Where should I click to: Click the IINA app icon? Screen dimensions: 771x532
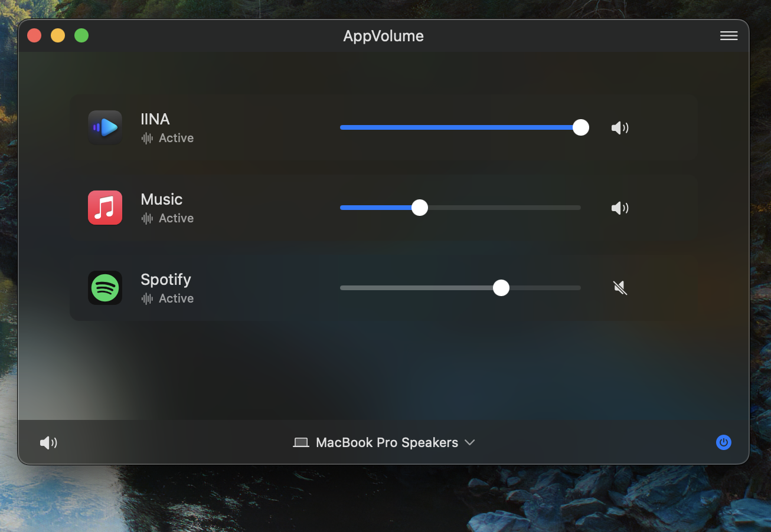[x=105, y=127]
